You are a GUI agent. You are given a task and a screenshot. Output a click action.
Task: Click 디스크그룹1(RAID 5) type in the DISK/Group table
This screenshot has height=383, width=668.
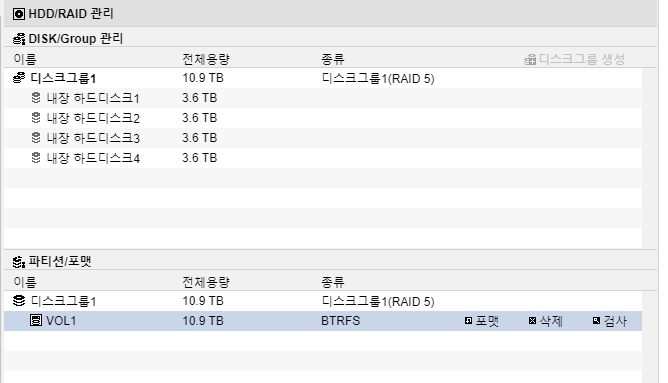tap(378, 78)
